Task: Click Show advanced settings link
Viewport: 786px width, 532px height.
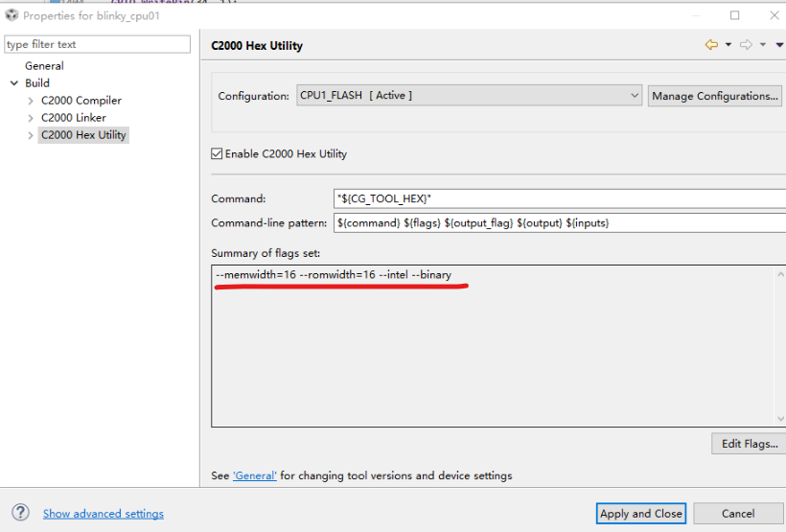Action: pyautogui.click(x=104, y=514)
